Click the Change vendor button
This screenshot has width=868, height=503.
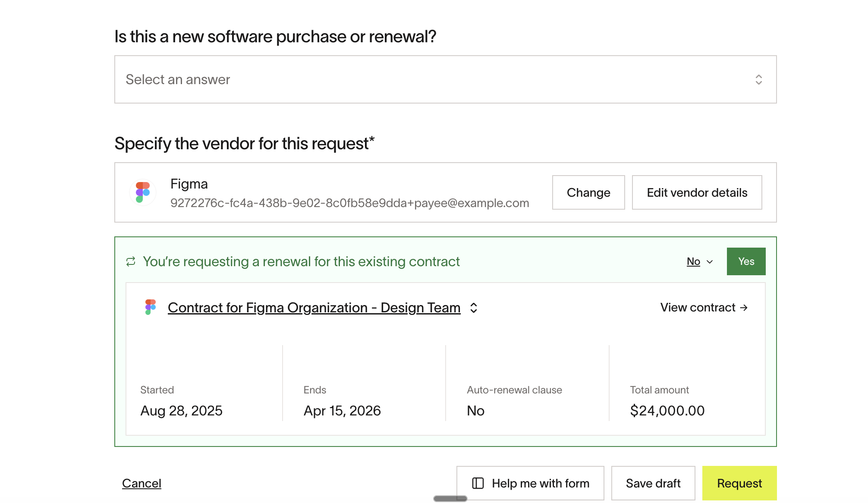(x=588, y=192)
